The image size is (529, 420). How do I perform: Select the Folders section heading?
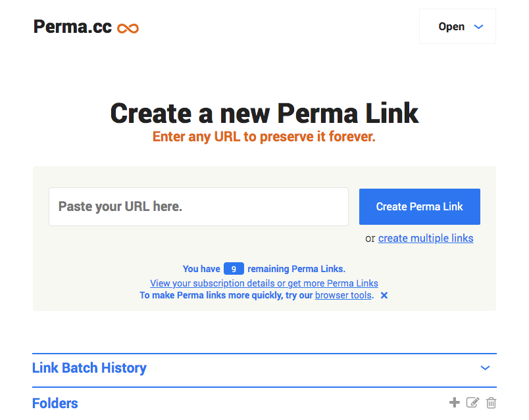(55, 403)
